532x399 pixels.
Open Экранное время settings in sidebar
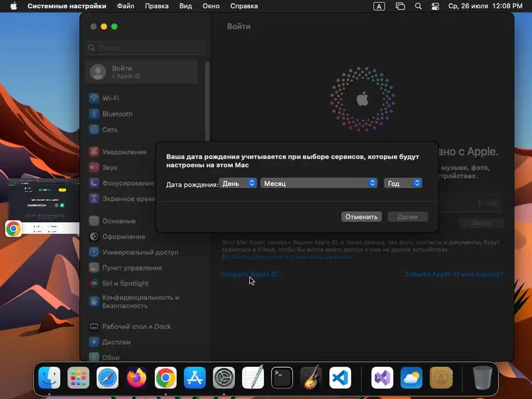(122, 199)
